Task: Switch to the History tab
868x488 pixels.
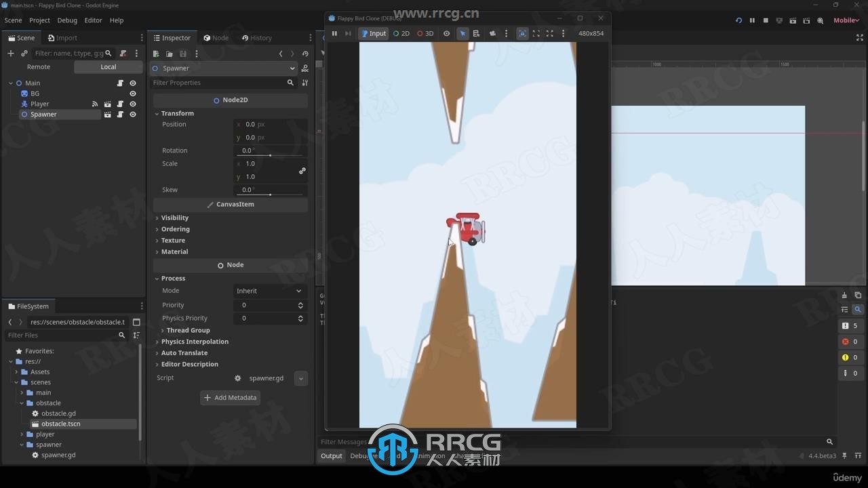Action: [x=257, y=38]
